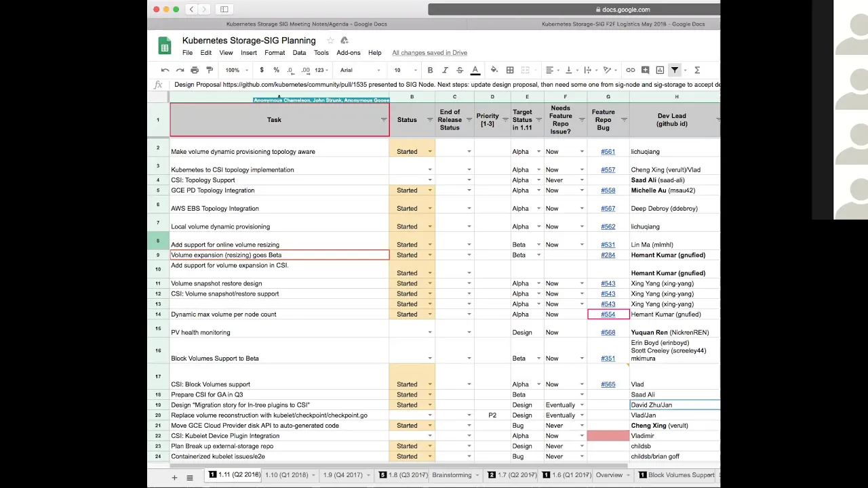Insert a comment via toolbar icon
Viewport: 868px width, 488px height.
point(646,70)
